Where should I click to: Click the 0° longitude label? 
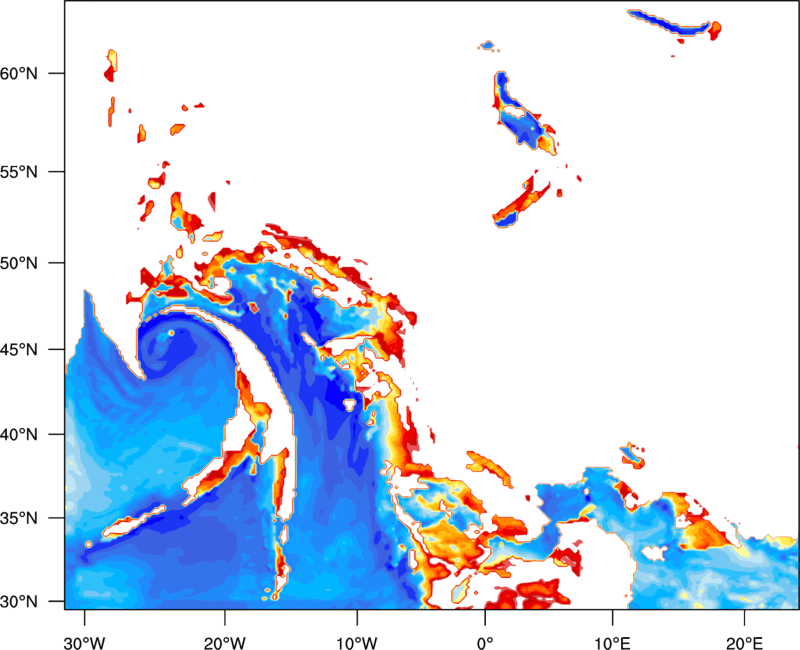pos(485,643)
